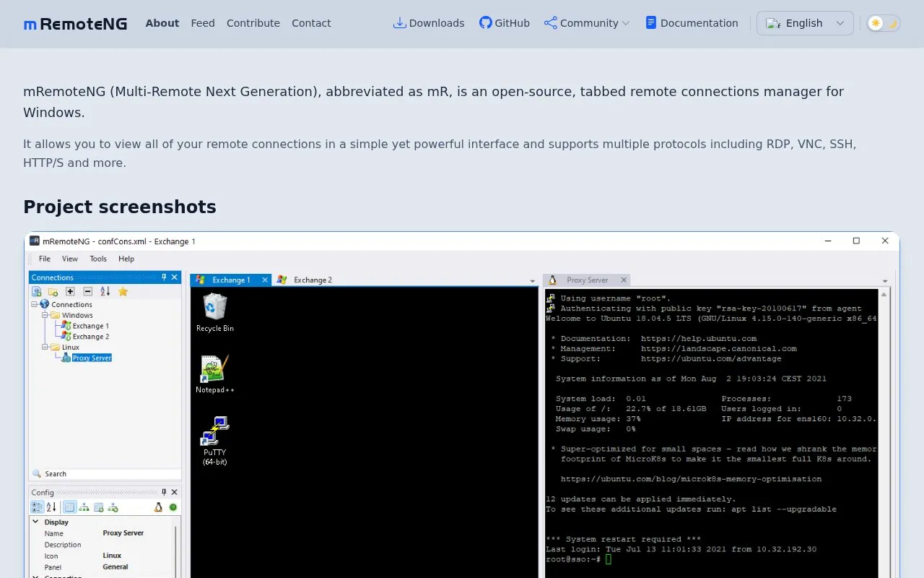Close the Exchange 1 tab
Viewport: 924px width, 578px height.
[265, 280]
